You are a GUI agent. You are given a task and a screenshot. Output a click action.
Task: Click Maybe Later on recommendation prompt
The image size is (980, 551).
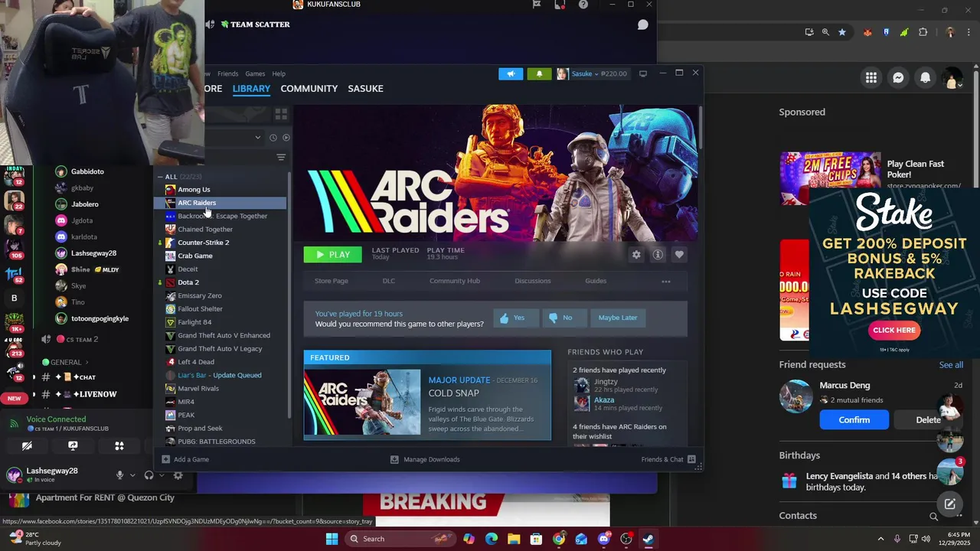(x=618, y=318)
